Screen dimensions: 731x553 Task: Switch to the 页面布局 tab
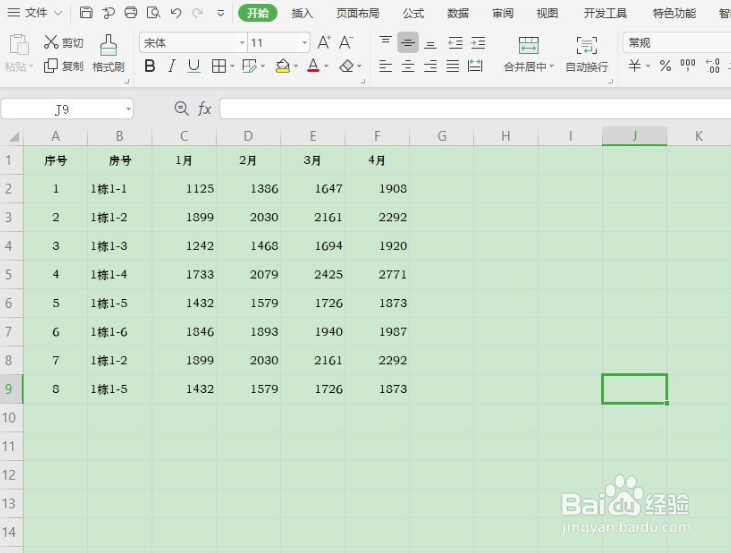(358, 13)
